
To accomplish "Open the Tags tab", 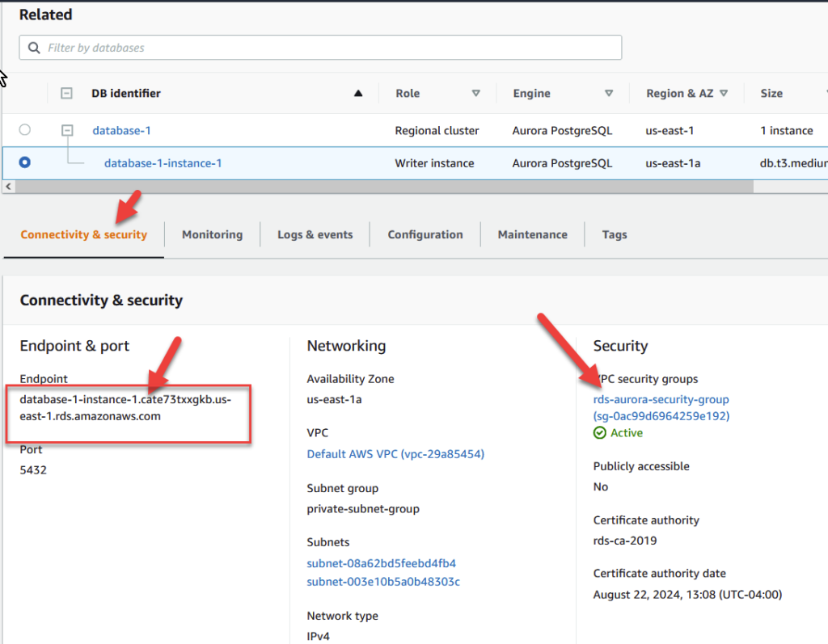I will point(614,235).
